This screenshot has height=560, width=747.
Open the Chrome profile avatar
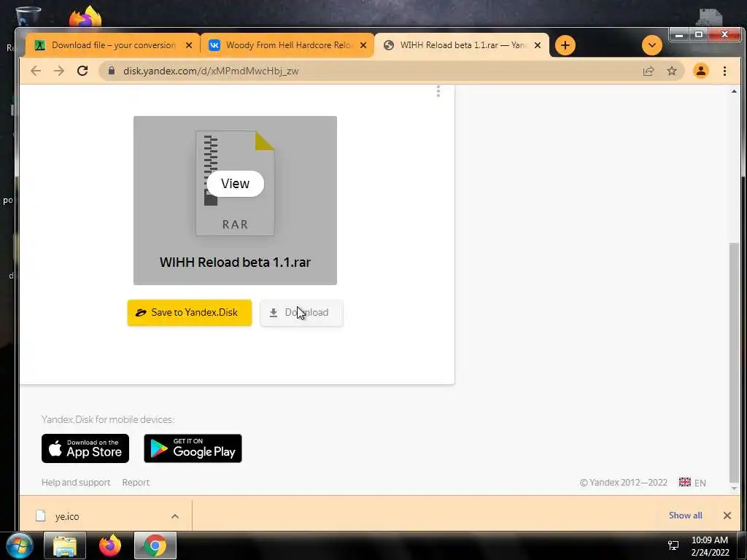pos(701,71)
